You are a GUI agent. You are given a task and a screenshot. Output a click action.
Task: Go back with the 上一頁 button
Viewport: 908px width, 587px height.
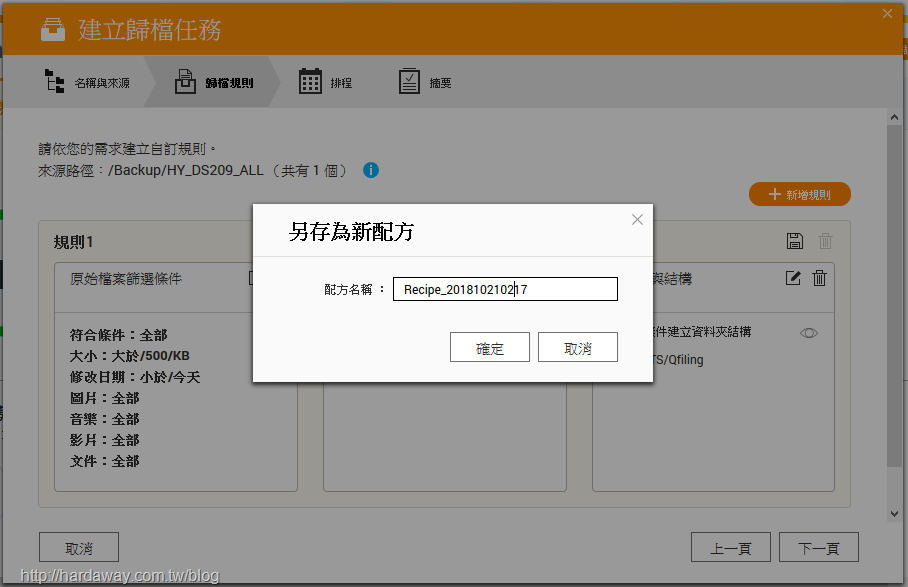pos(731,548)
